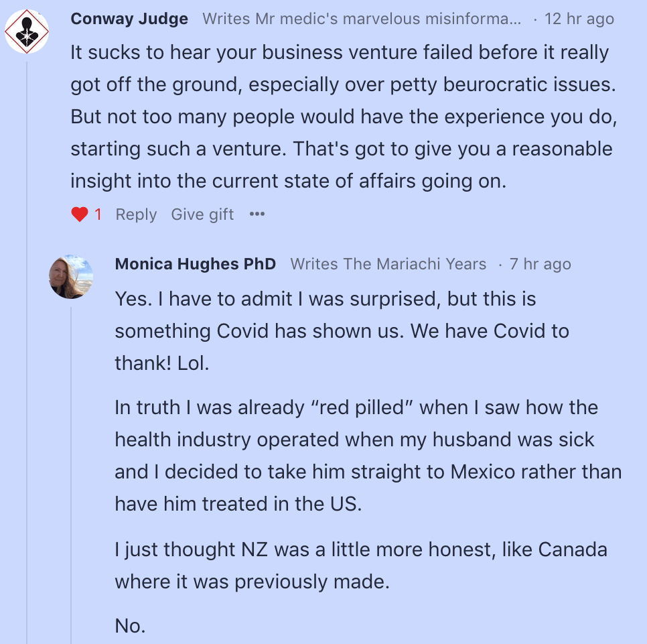The height and width of the screenshot is (644, 647).
Task: Click the paragraph ending "thank! Lol."
Action: [x=342, y=331]
